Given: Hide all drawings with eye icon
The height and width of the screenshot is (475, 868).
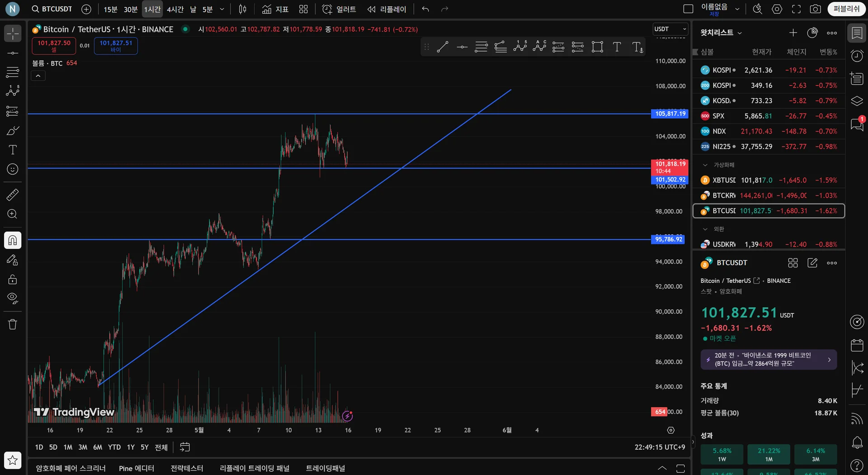Looking at the screenshot, I should 13,299.
